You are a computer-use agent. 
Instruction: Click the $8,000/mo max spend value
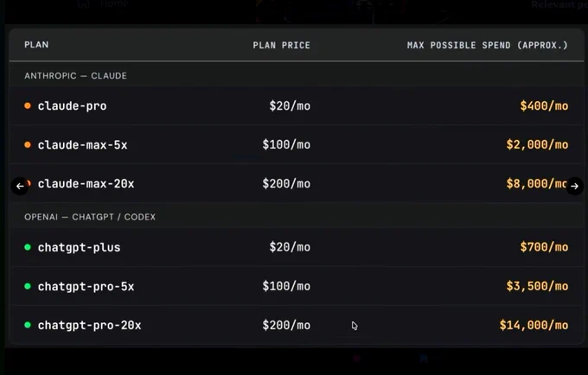coord(537,183)
